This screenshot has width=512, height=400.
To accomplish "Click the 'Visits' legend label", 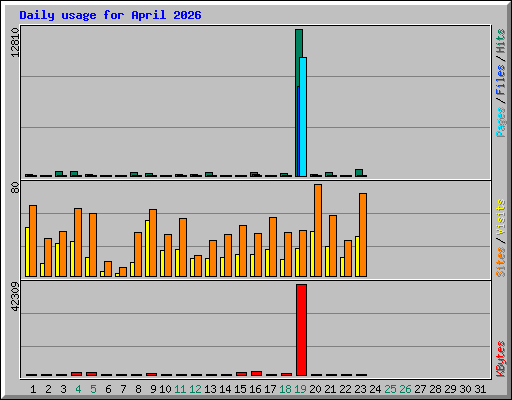I will [x=501, y=217].
